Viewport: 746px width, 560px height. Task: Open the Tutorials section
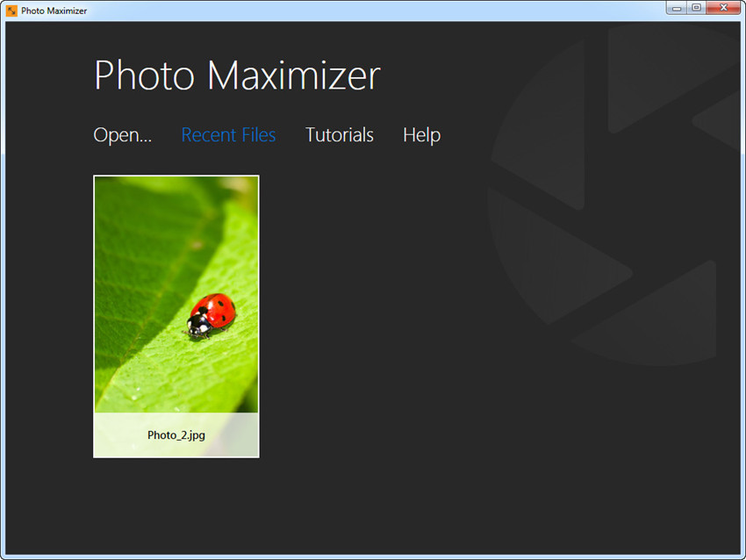click(x=339, y=134)
